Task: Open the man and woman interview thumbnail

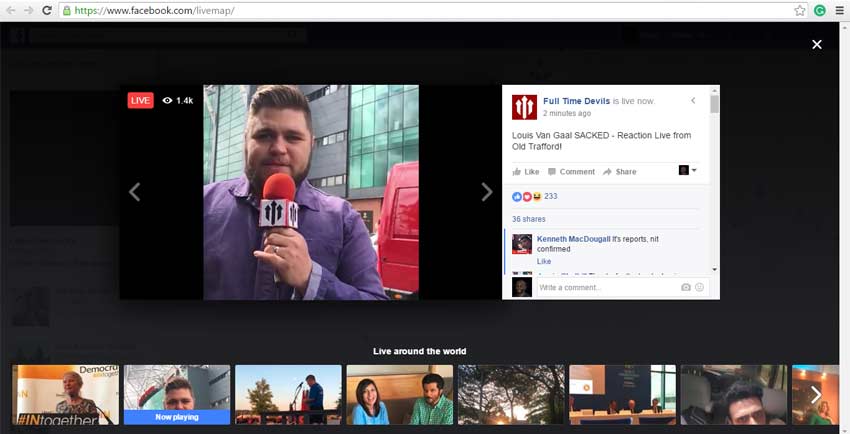Action: [x=400, y=394]
